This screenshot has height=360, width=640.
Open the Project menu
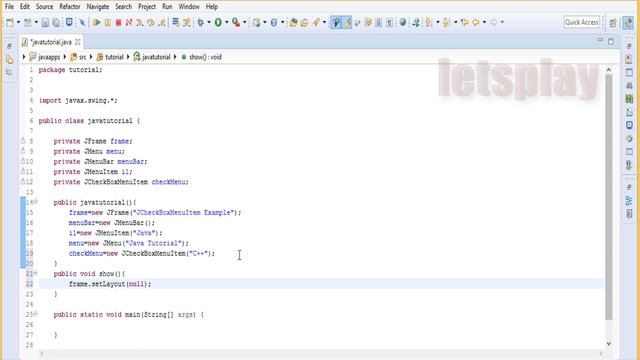click(147, 7)
